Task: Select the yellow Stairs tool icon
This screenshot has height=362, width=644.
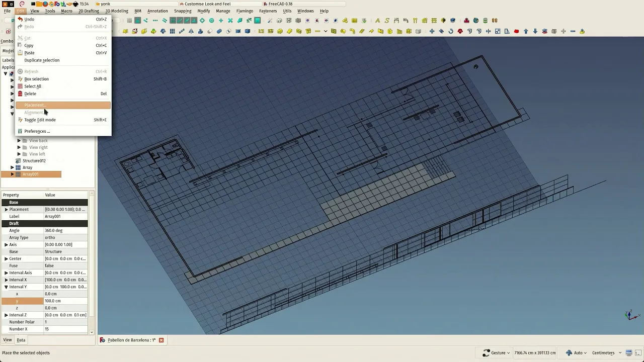Action: (x=362, y=31)
